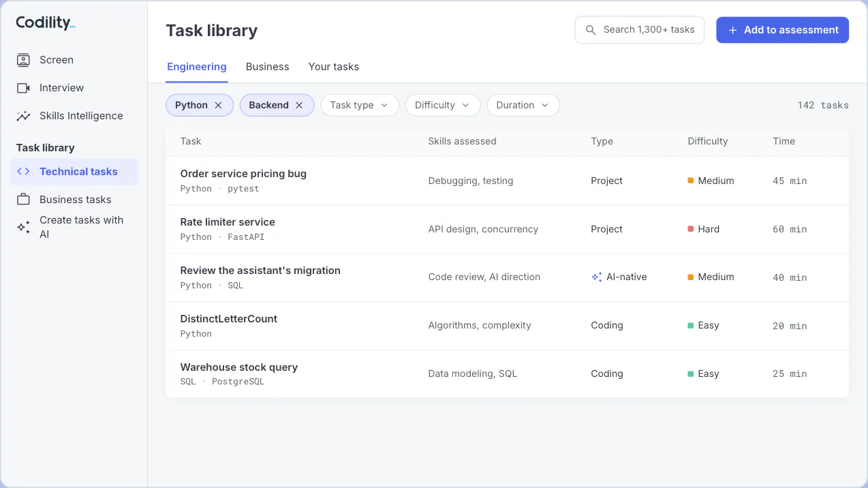Viewport: 868px width, 488px height.
Task: Open the Difficulty filter dropdown
Action: [x=443, y=105]
